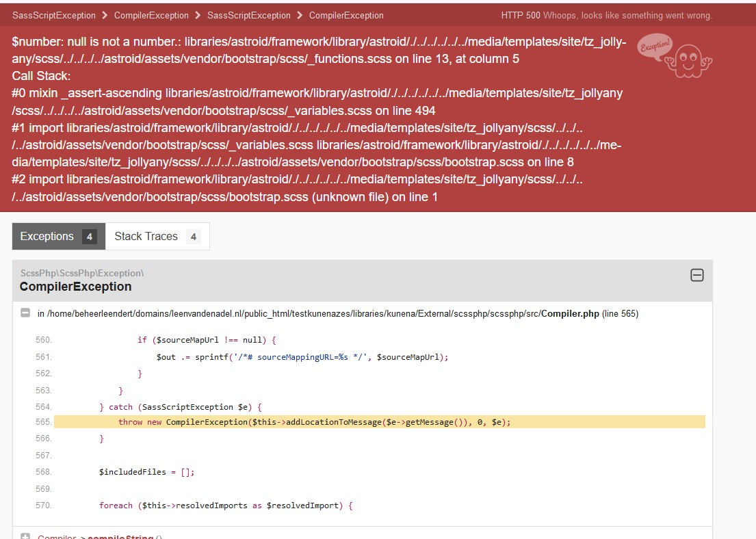Click chevron after first SassScriptException breadcrumb
This screenshot has width=756, height=539.
pyautogui.click(x=104, y=15)
